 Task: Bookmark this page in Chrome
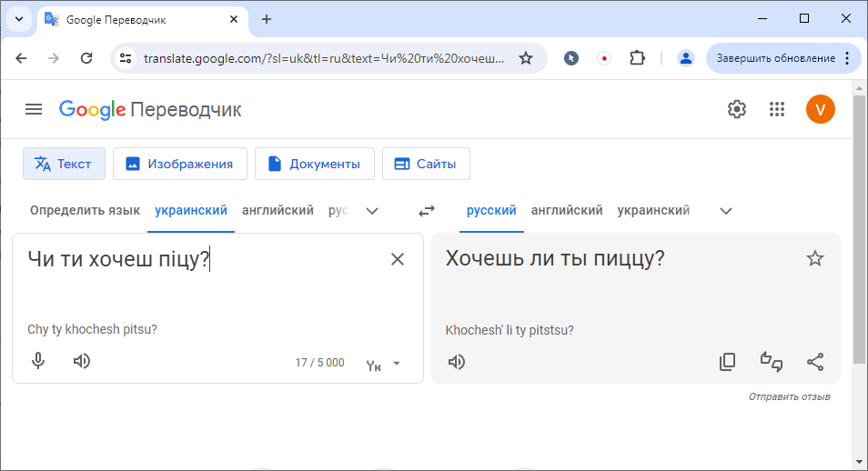coord(526,58)
